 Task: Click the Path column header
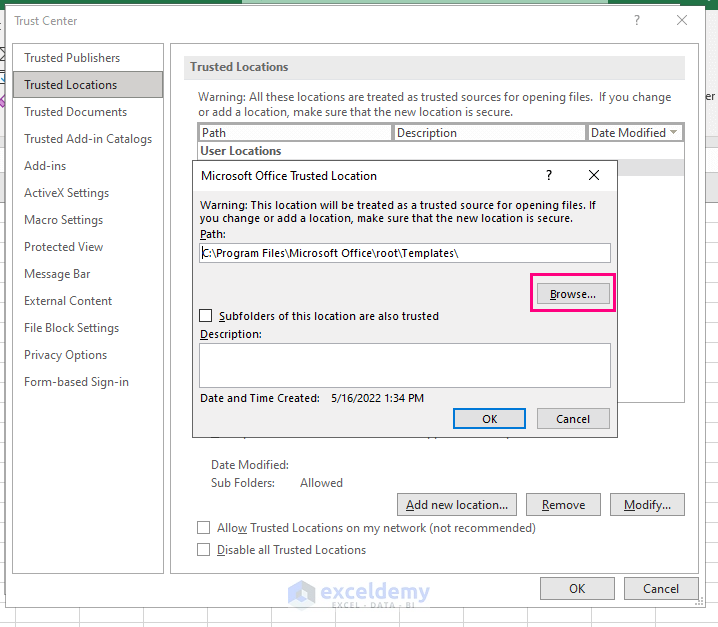click(x=296, y=133)
